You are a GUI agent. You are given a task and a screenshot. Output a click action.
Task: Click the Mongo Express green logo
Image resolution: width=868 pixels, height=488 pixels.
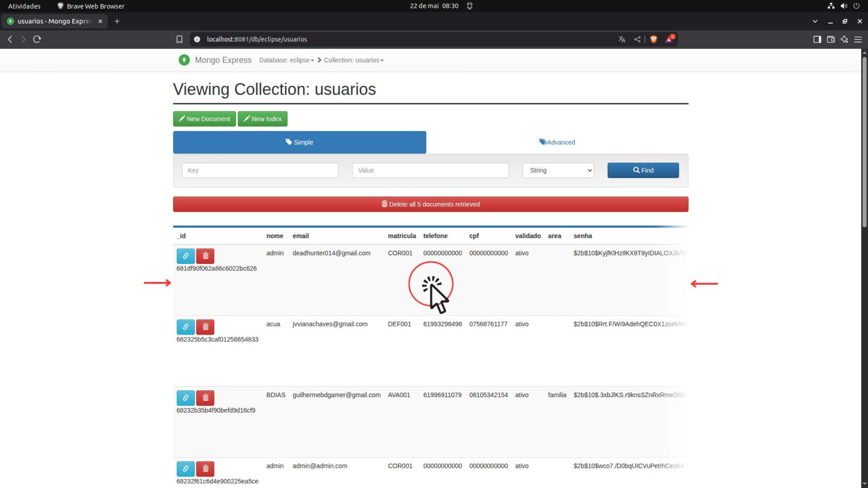click(184, 60)
